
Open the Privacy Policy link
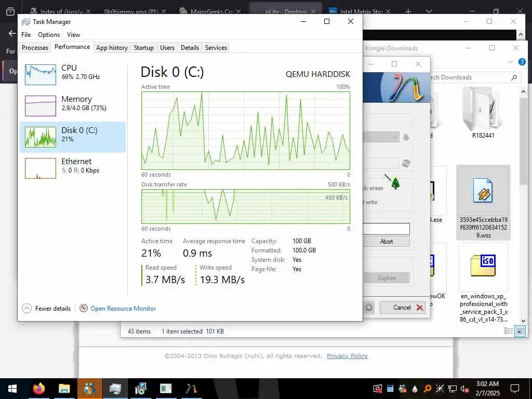pos(347,355)
